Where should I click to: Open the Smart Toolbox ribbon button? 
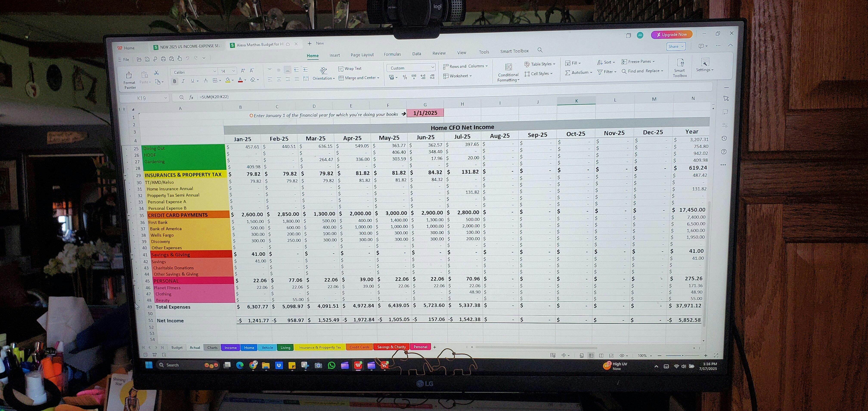click(680, 68)
